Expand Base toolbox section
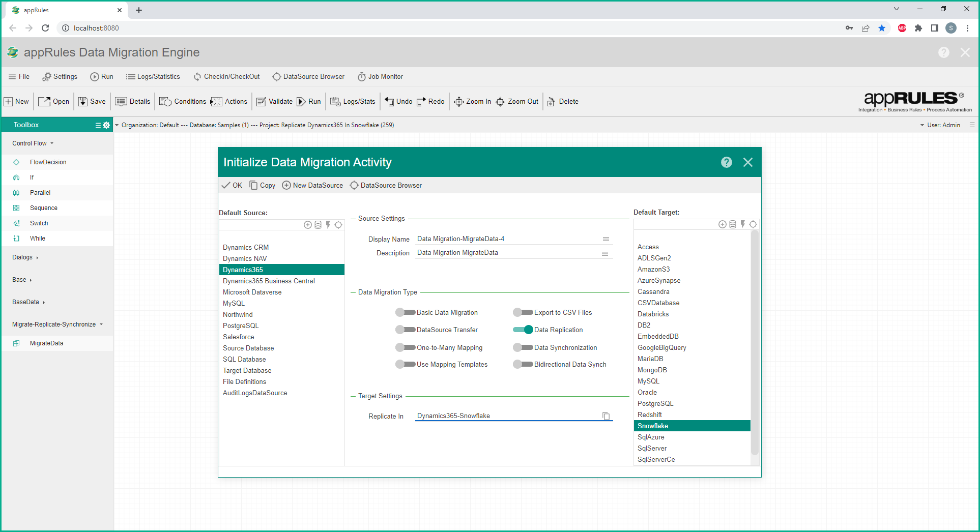 (22, 280)
